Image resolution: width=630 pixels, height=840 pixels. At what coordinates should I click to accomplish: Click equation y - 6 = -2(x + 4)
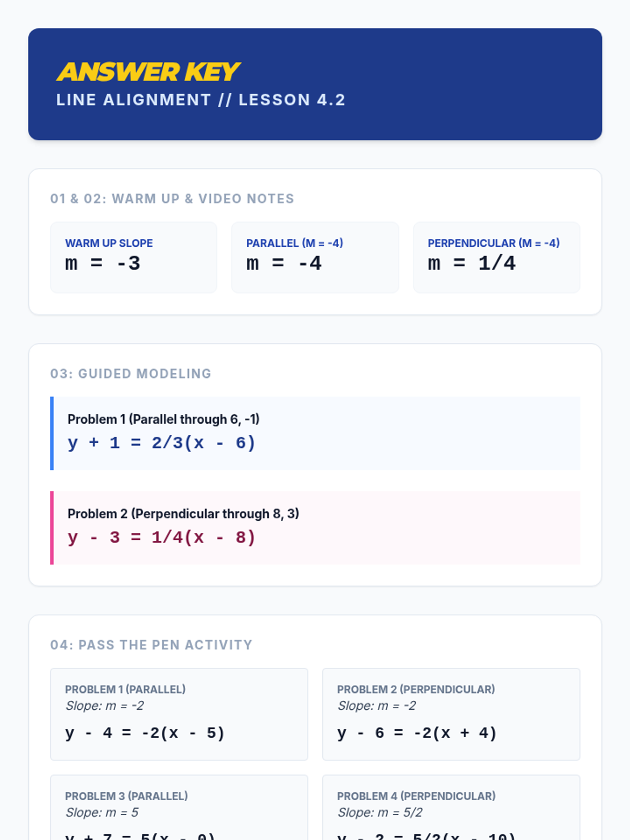point(417,732)
